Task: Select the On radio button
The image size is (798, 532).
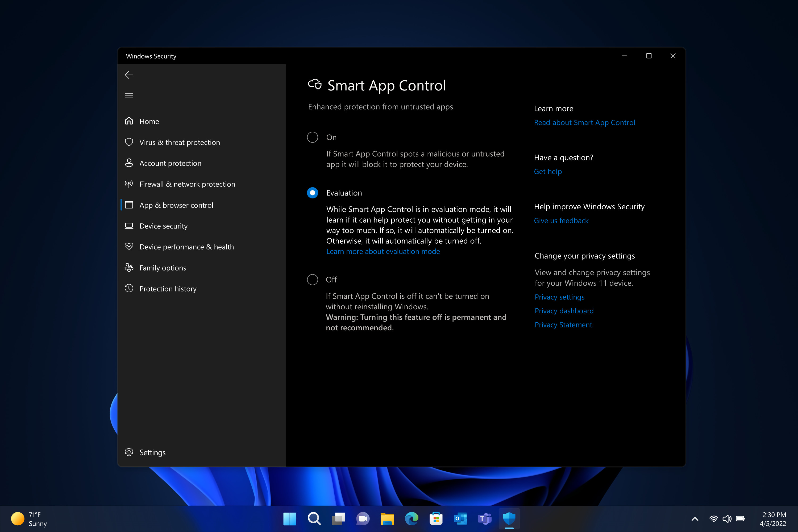Action: 313,138
